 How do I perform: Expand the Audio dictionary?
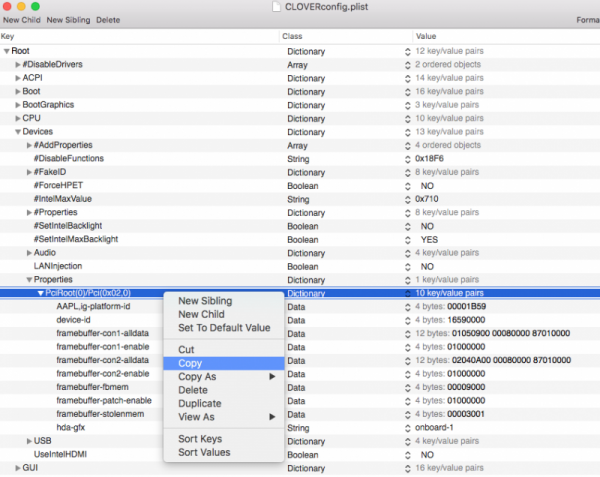point(29,253)
